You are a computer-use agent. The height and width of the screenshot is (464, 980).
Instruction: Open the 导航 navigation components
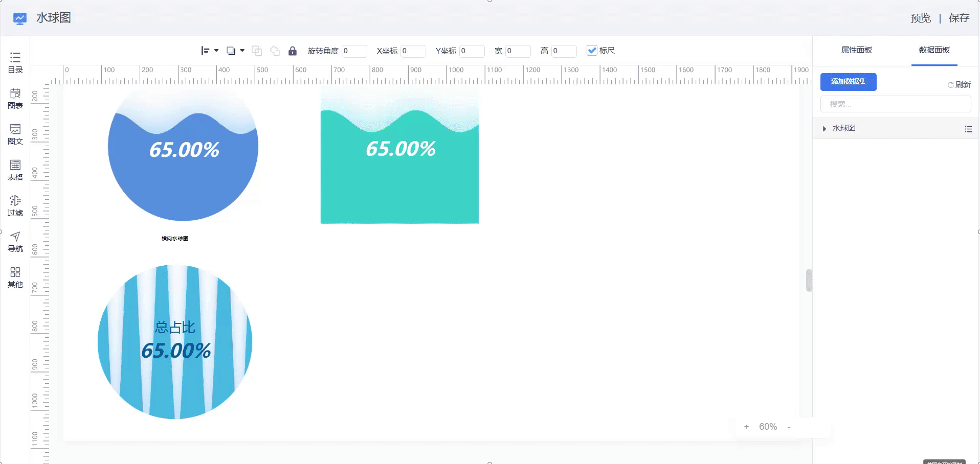(15, 242)
